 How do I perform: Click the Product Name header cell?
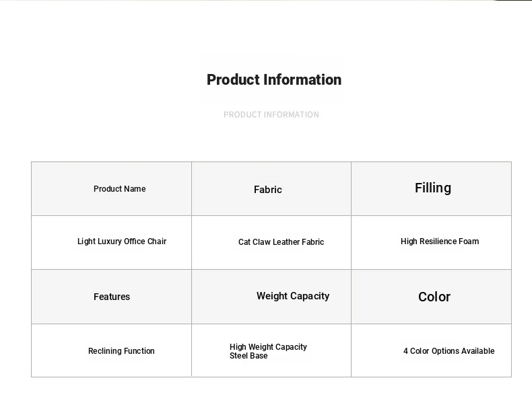[x=111, y=189]
